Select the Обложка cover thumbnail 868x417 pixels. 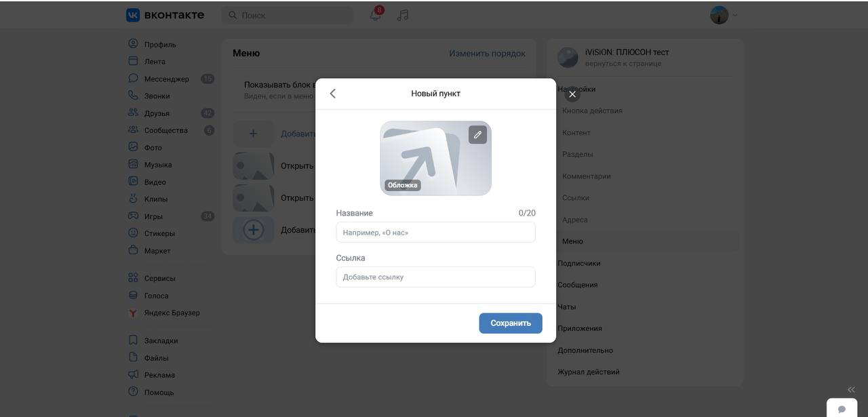(435, 158)
